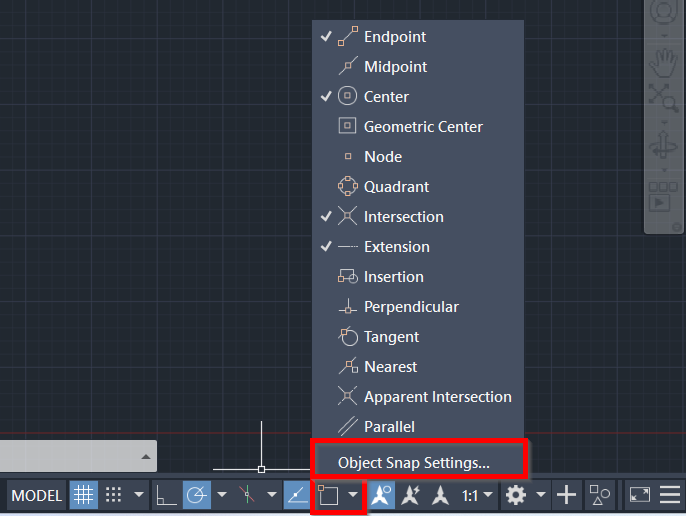Viewport: 686px width, 516px height.
Task: Turn off the Extension snap mode
Action: (x=396, y=247)
